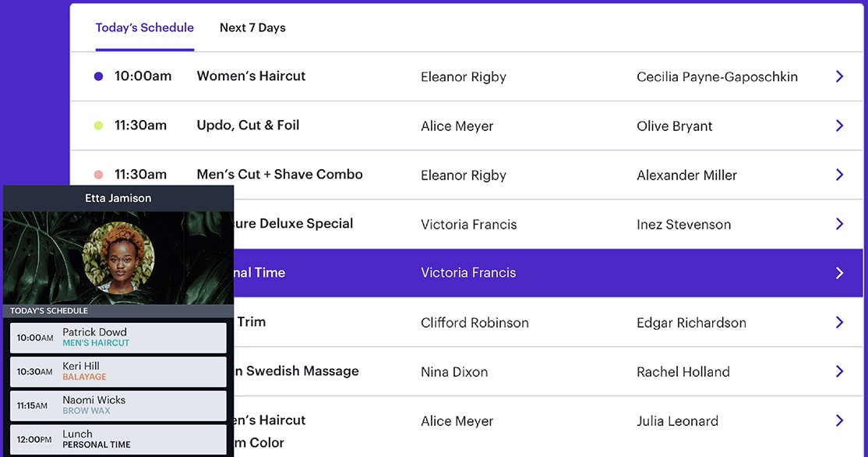This screenshot has width=868, height=457.
Task: Click the pink dot for Men's Cut
Action: (98, 175)
